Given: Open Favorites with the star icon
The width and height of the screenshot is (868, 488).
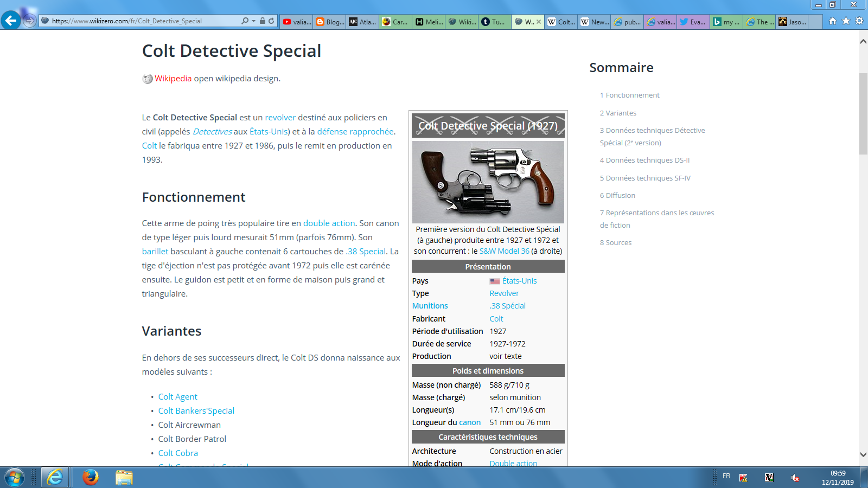Looking at the screenshot, I should point(846,21).
